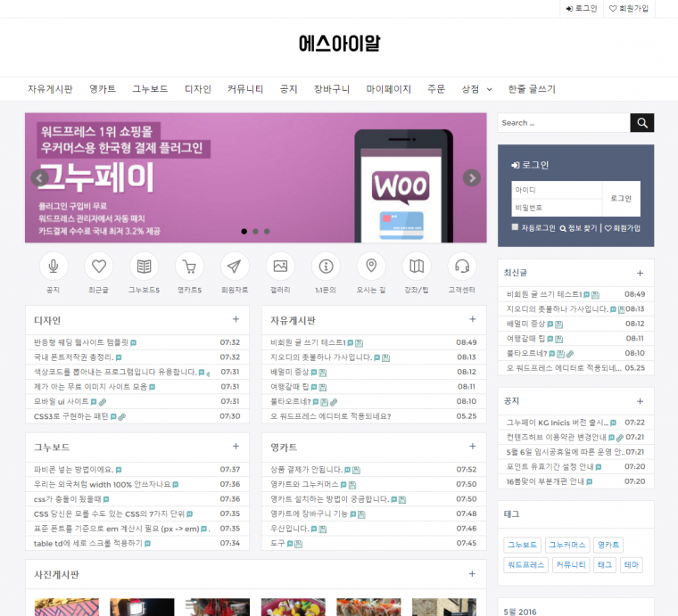
Task: Focus the 비밀번호 input field
Action: point(557,208)
